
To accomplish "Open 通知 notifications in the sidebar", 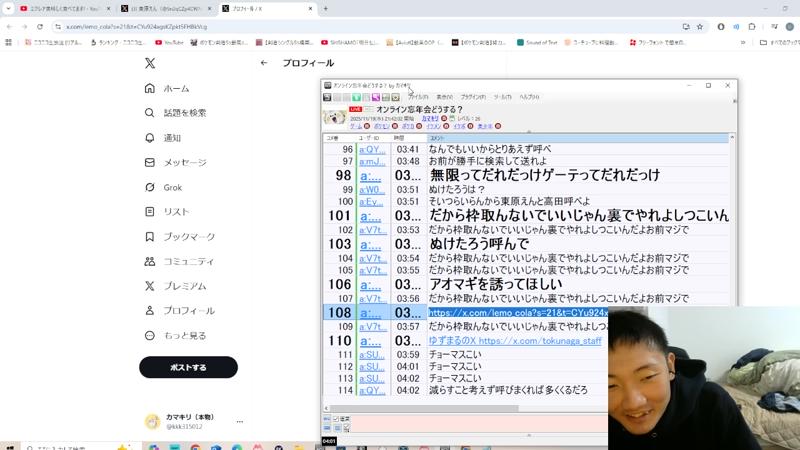I will (163, 138).
